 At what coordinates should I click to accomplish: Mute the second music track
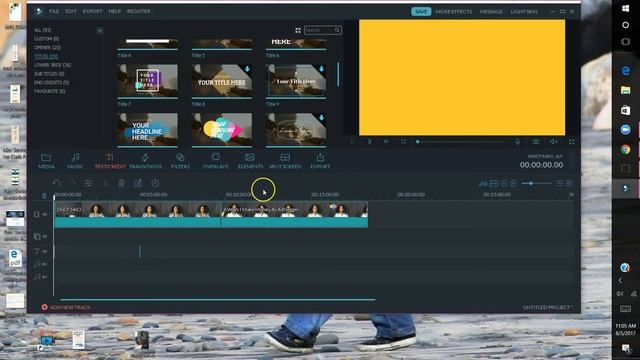pos(45,277)
